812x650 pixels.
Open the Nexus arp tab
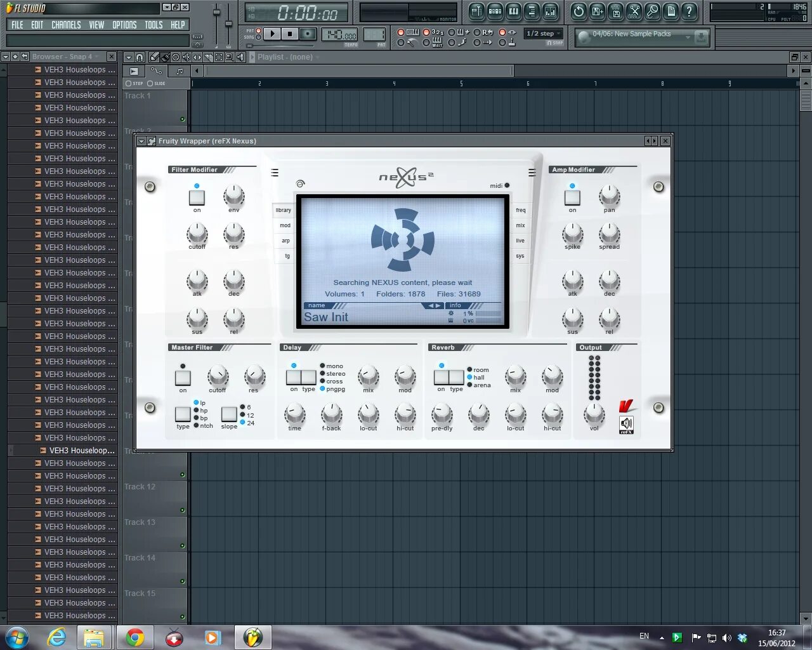[285, 241]
